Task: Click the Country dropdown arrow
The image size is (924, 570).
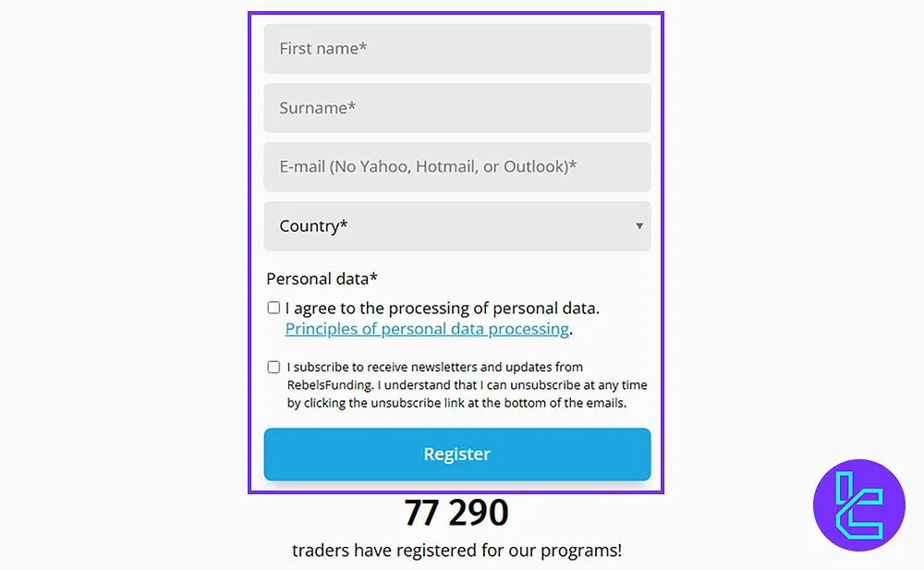Action: pyautogui.click(x=639, y=226)
